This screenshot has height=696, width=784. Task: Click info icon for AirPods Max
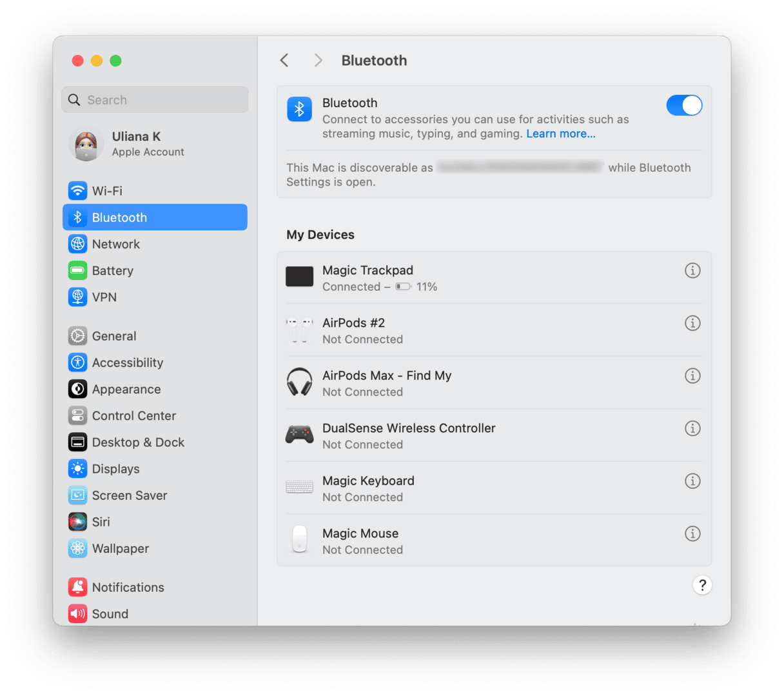692,376
